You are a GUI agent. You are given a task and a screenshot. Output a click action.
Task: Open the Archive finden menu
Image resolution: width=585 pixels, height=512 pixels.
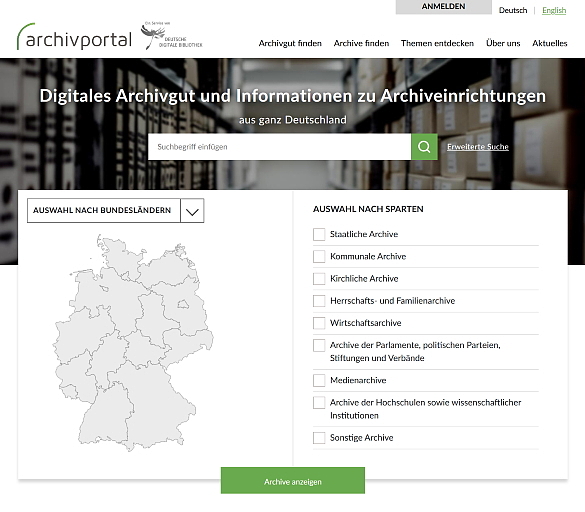pos(361,43)
